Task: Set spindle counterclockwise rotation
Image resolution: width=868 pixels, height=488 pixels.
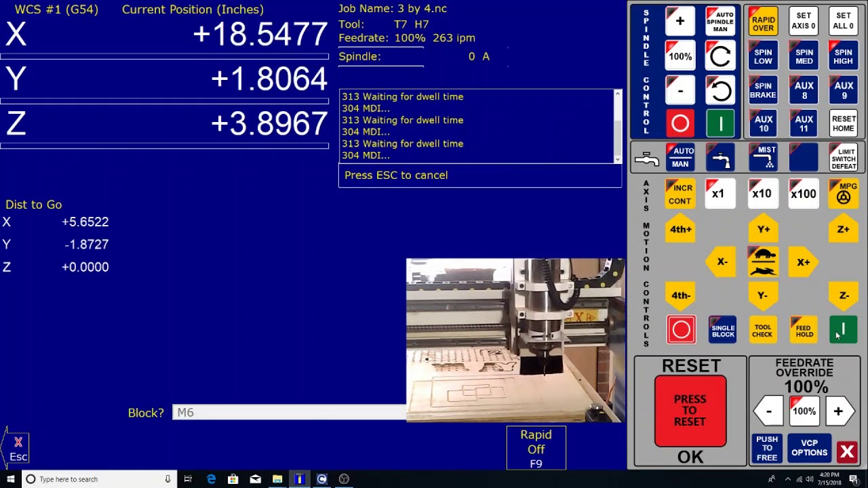Action: pos(720,90)
